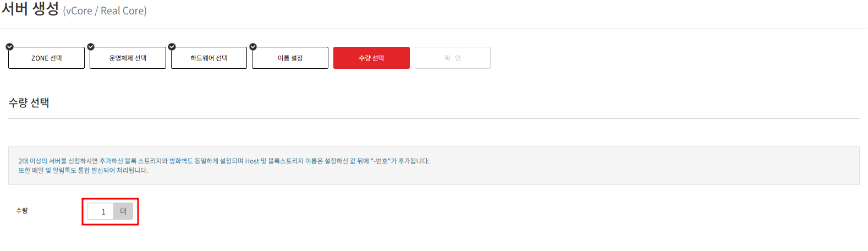Screen dimensions: 868x251
Task: Click the (vCore / Real Core) subtitle
Action: pos(105,11)
